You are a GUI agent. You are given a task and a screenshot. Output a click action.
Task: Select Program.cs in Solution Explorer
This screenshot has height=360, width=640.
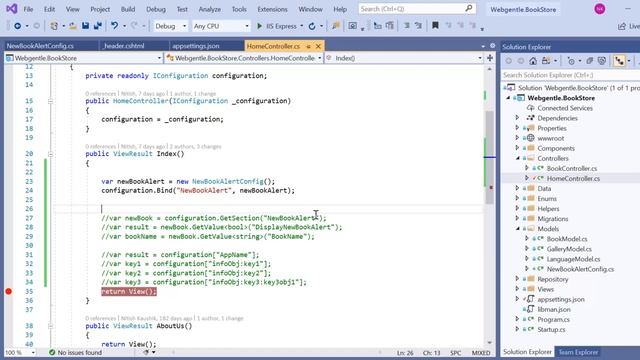pyautogui.click(x=553, y=319)
